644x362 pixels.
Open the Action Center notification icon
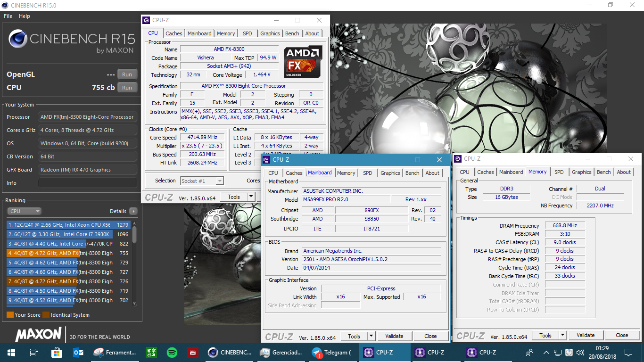pos(628,352)
